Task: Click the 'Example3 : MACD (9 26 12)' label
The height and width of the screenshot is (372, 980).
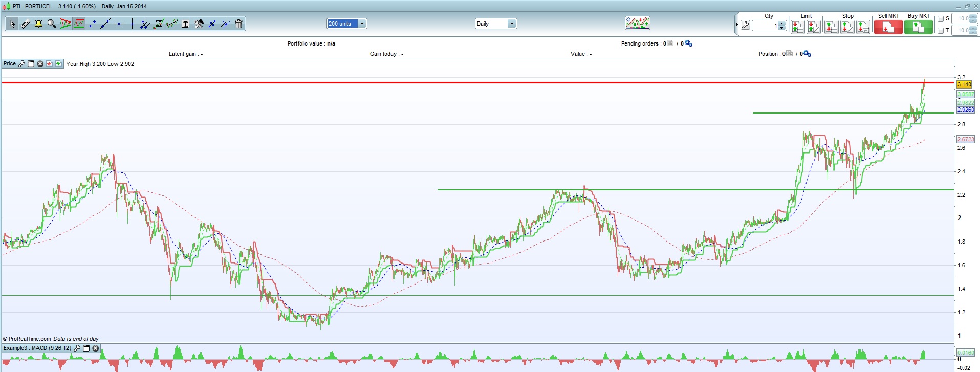Action: (x=37, y=348)
